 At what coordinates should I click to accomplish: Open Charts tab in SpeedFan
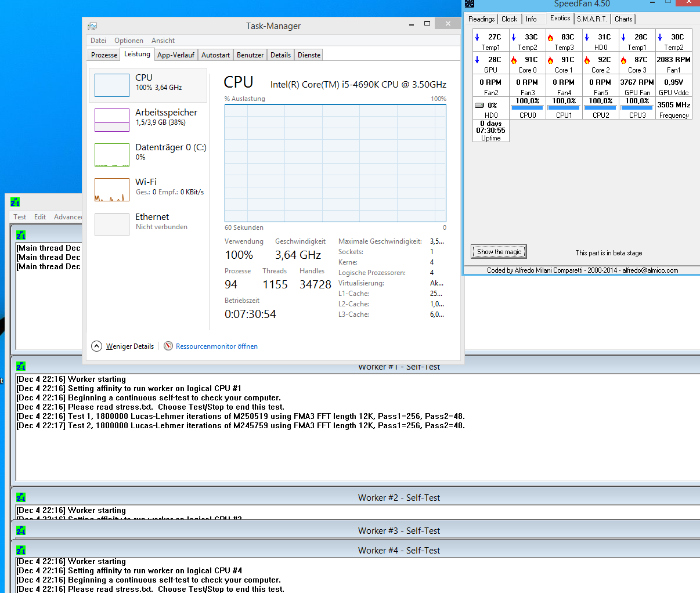click(x=623, y=19)
